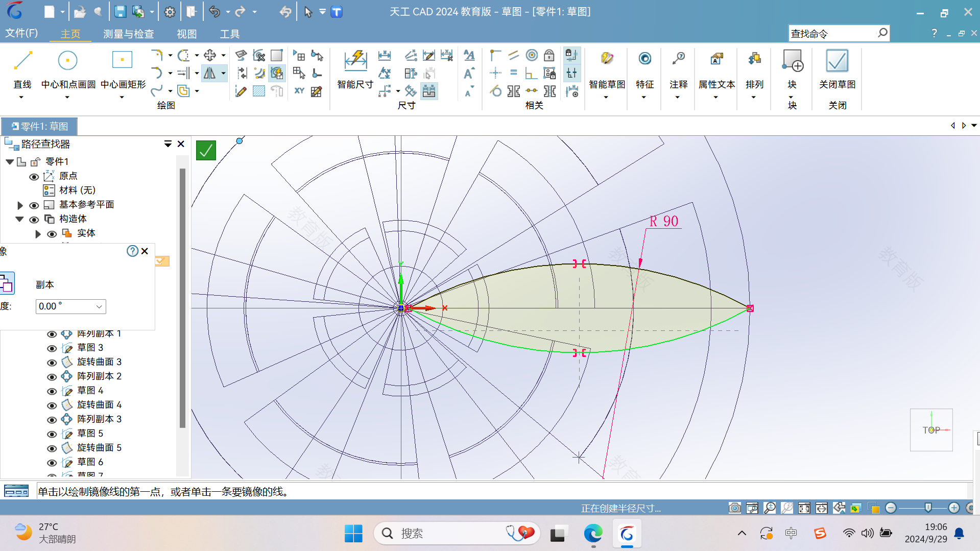Select the Line (直线) drawing tool
Screen dimensions: 980x551
pos(22,61)
